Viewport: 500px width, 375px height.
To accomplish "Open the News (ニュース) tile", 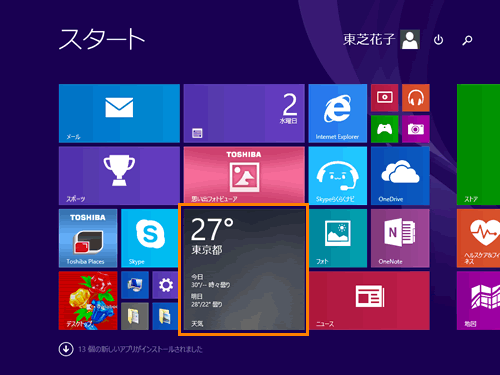I will click(369, 301).
